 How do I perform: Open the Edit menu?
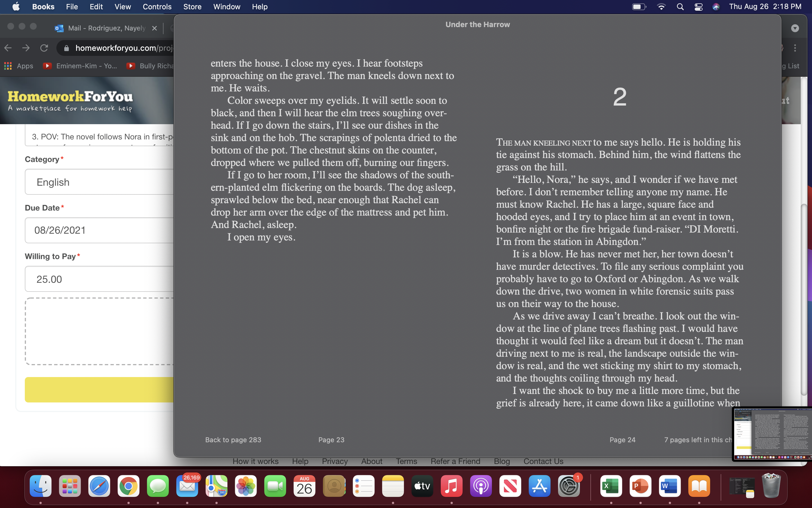pos(96,7)
